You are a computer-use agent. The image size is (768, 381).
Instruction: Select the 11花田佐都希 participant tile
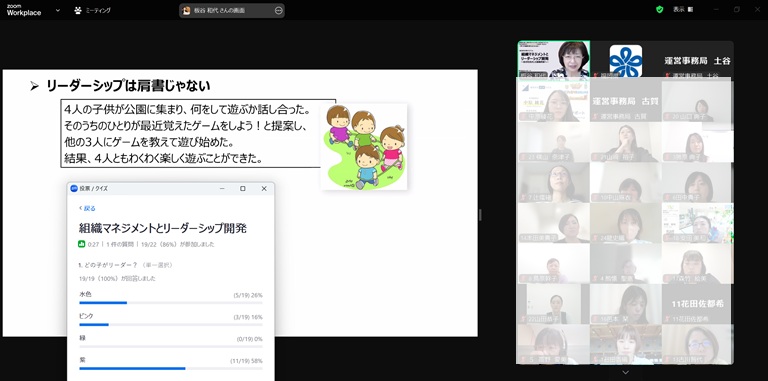[x=697, y=304]
